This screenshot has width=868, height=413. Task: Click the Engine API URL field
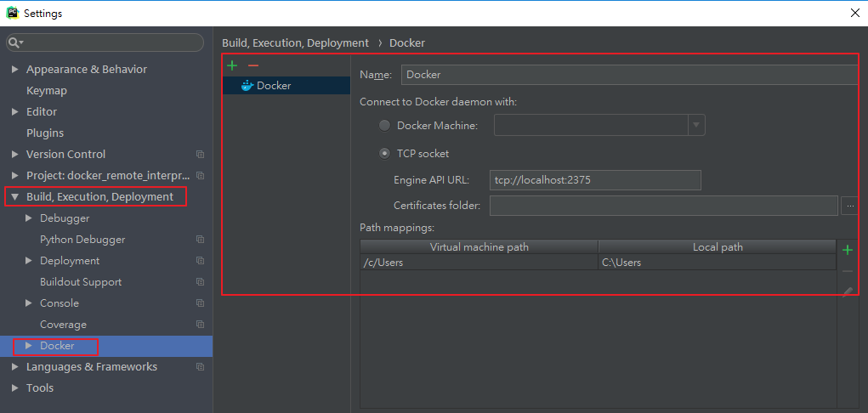point(596,180)
